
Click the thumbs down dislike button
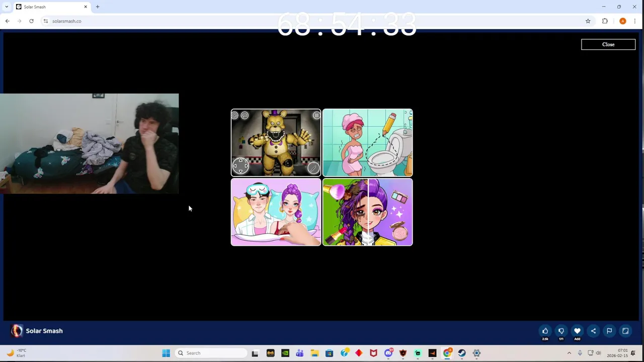point(561,331)
